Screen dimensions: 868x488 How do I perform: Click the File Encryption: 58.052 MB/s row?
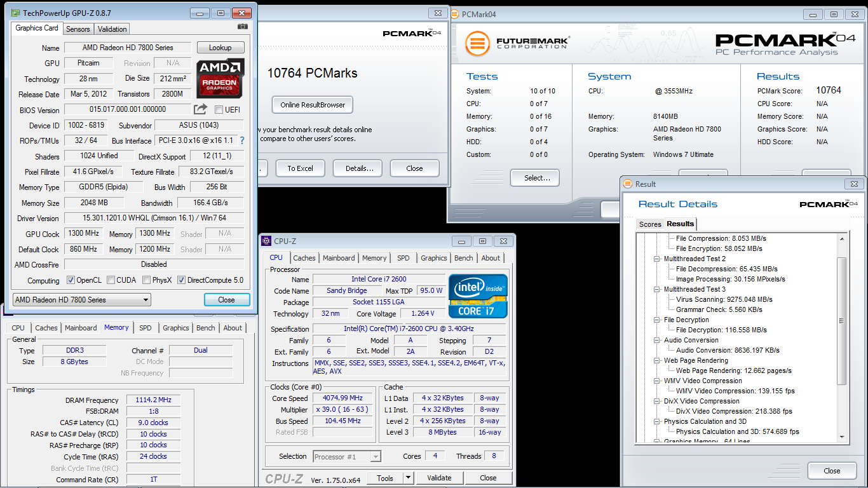pos(724,248)
